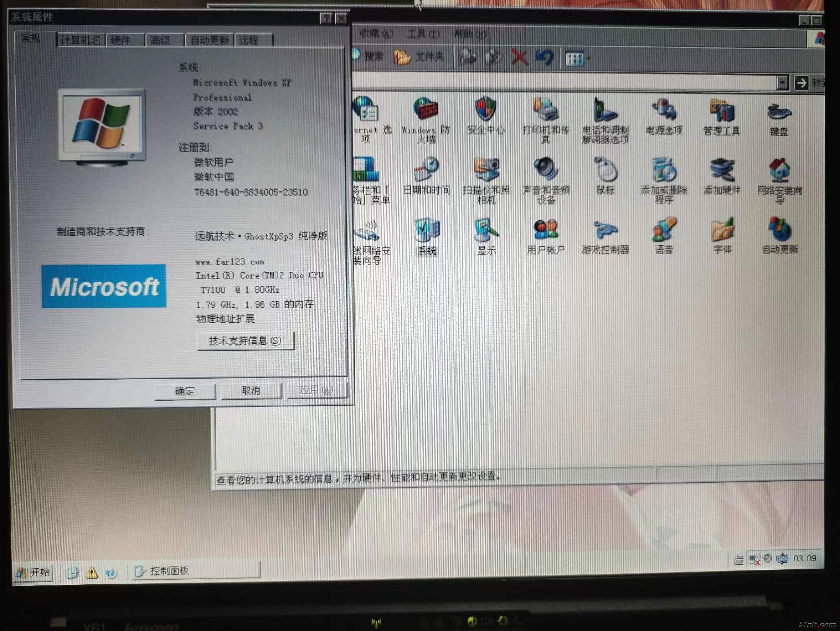The height and width of the screenshot is (631, 840).
Task: Click the taskbar clock 03:09
Action: [805, 559]
